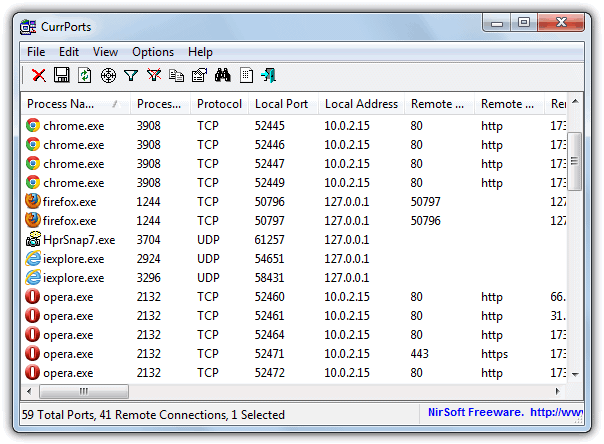The image size is (604, 444).
Task: Click the refresh toolbar icon
Action: pos(84,75)
